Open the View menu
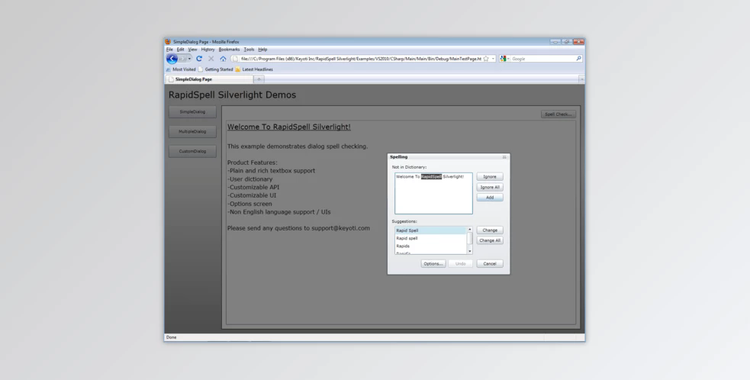The height and width of the screenshot is (380, 750). click(192, 49)
